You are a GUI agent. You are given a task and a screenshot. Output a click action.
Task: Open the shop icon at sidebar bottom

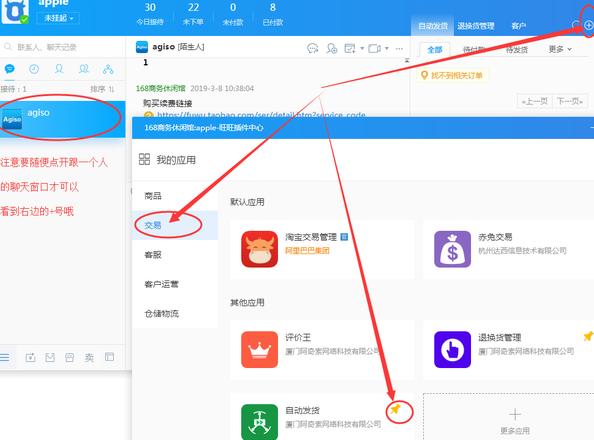point(70,357)
